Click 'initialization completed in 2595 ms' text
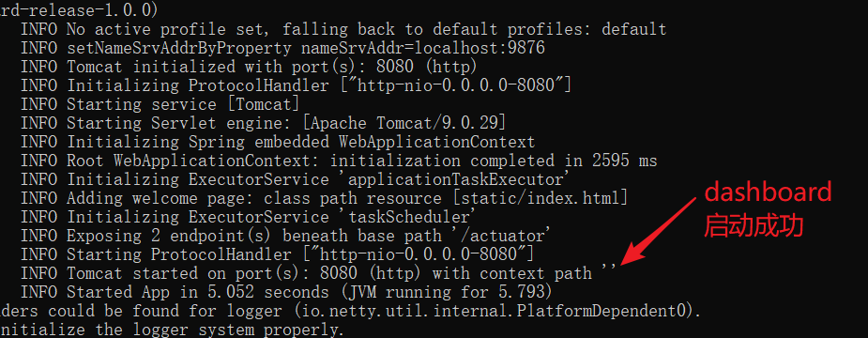868x338 pixels. (494, 161)
